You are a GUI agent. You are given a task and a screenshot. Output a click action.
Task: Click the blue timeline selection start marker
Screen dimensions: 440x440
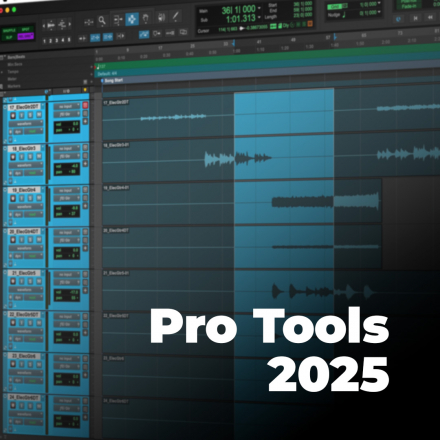[234, 43]
